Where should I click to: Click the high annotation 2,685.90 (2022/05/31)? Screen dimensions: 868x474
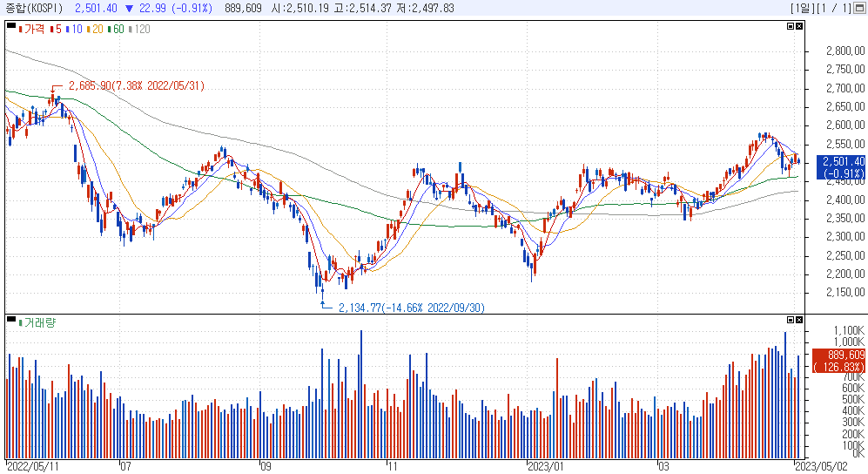click(x=136, y=86)
